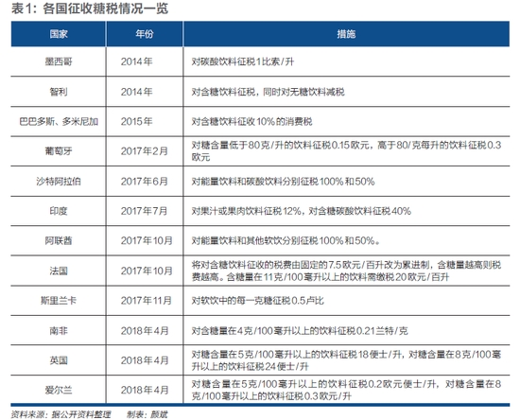Click the 阿联酋 country cell
Image resolution: width=520 pixels, height=420 pixels.
[x=59, y=240]
